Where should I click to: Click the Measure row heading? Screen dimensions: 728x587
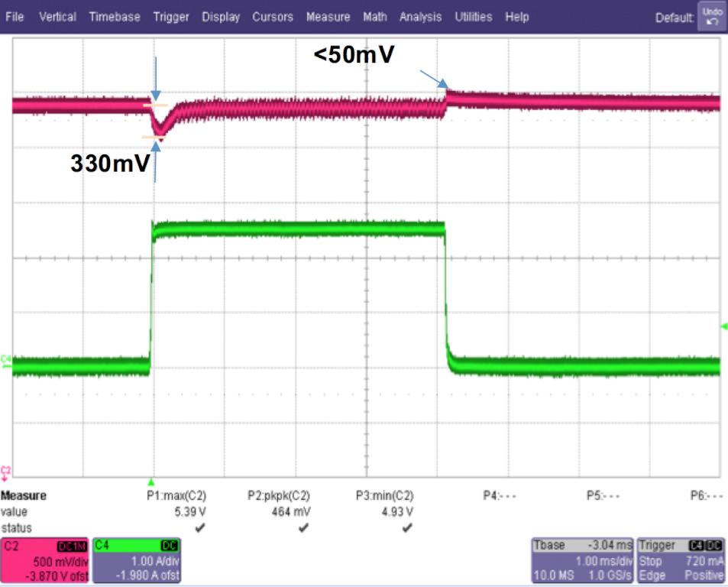coord(23,495)
